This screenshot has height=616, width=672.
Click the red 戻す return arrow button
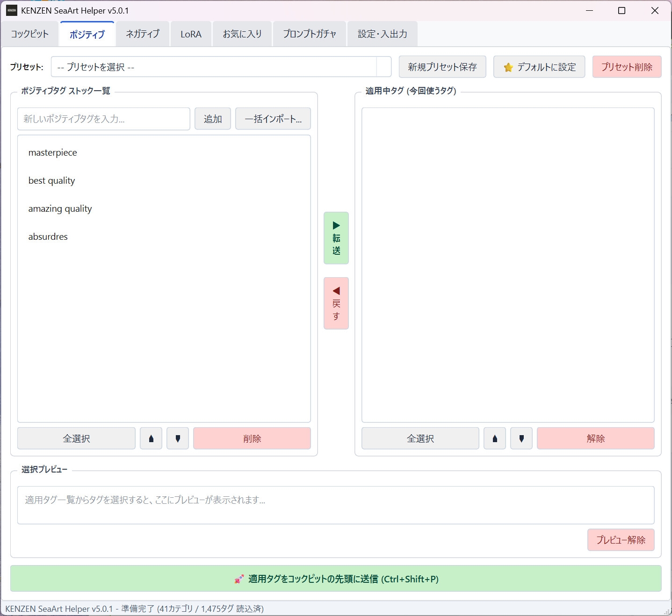336,303
